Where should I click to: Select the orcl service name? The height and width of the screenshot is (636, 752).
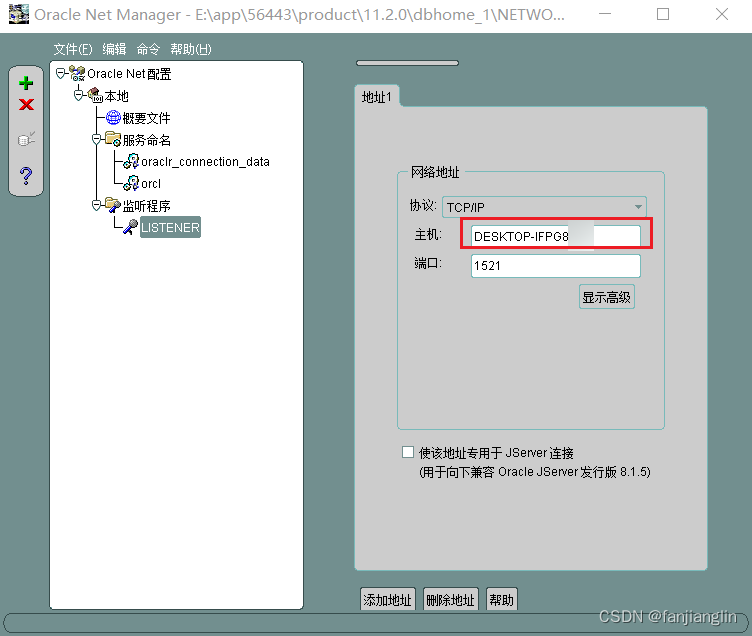[151, 184]
